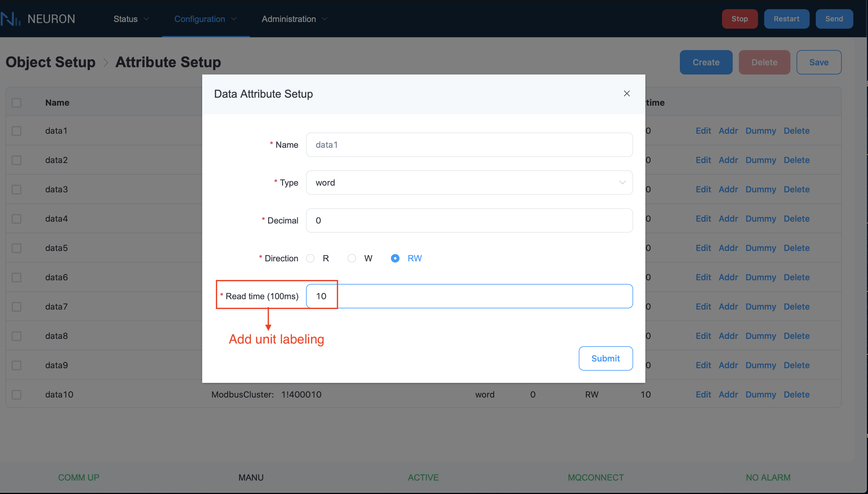This screenshot has width=868, height=494.
Task: Click the Restart button icon in toolbar
Action: coord(786,19)
